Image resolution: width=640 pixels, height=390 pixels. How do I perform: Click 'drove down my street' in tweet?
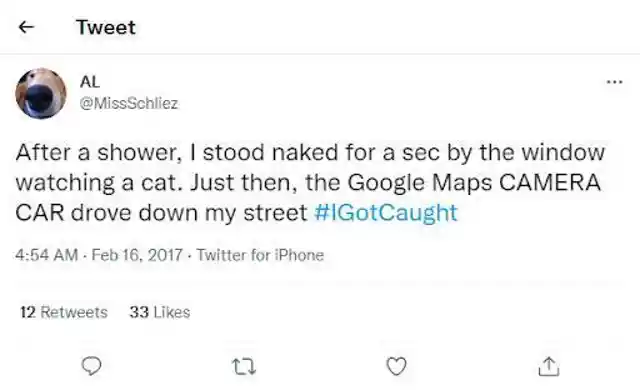pyautogui.click(x=189, y=213)
